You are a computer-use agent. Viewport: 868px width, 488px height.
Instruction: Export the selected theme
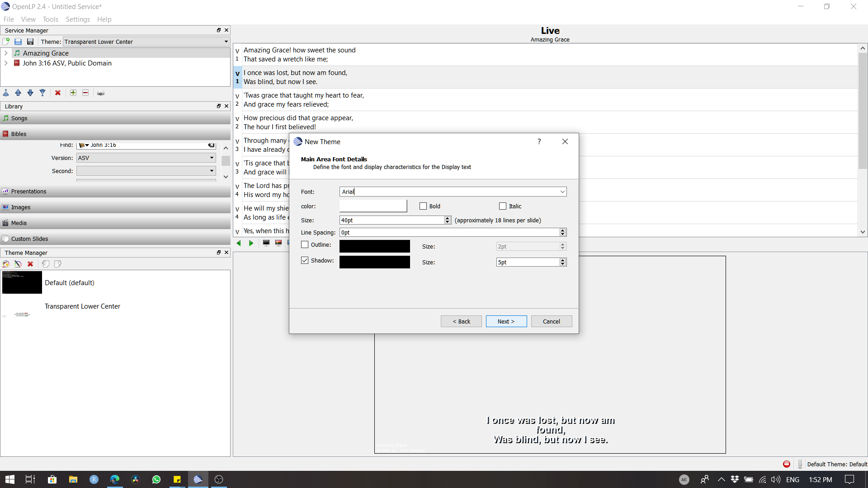coord(57,263)
